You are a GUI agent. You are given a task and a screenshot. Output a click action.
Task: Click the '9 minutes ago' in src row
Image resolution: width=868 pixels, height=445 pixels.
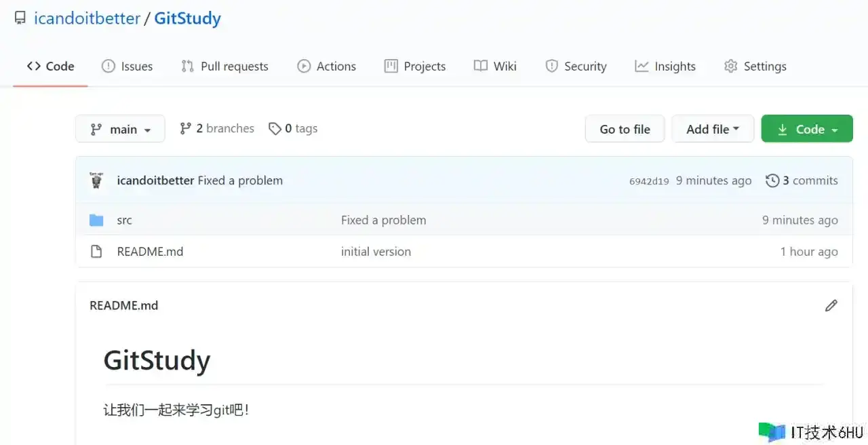[800, 220]
